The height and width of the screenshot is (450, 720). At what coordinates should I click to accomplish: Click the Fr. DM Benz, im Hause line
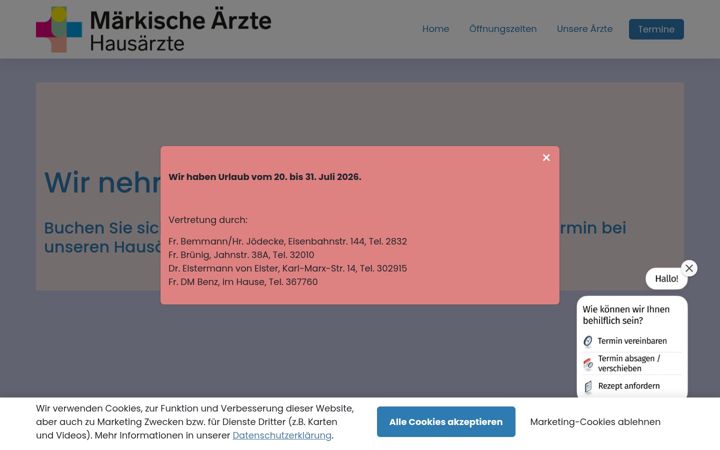pos(243,281)
